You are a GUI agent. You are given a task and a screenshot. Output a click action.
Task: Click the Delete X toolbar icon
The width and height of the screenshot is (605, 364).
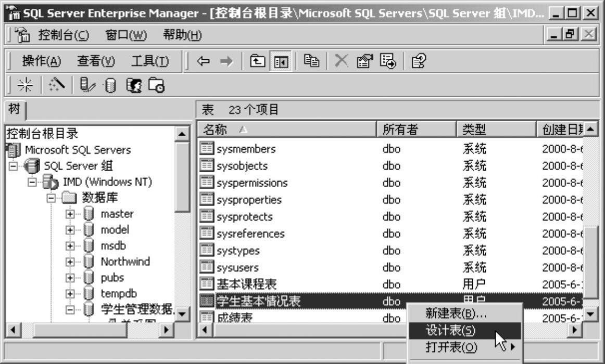(x=342, y=61)
